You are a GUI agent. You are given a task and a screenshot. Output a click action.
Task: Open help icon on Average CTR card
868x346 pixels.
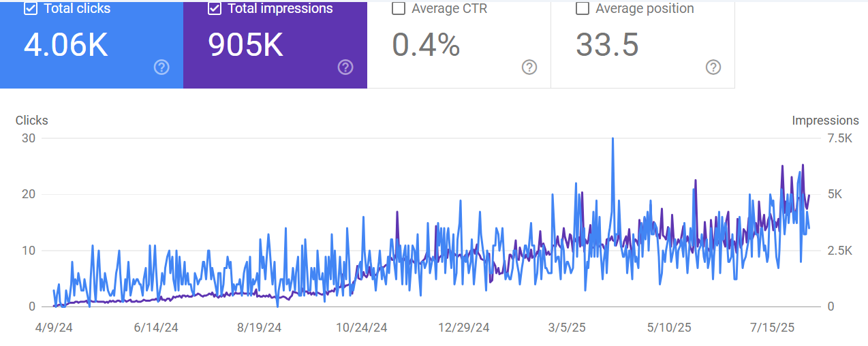click(x=529, y=67)
